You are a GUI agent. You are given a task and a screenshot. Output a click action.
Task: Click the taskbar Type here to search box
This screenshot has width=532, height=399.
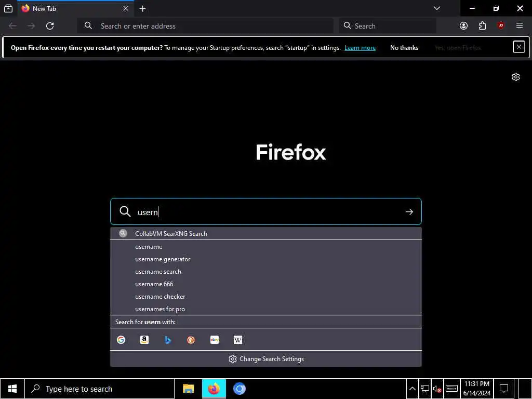[100, 389]
